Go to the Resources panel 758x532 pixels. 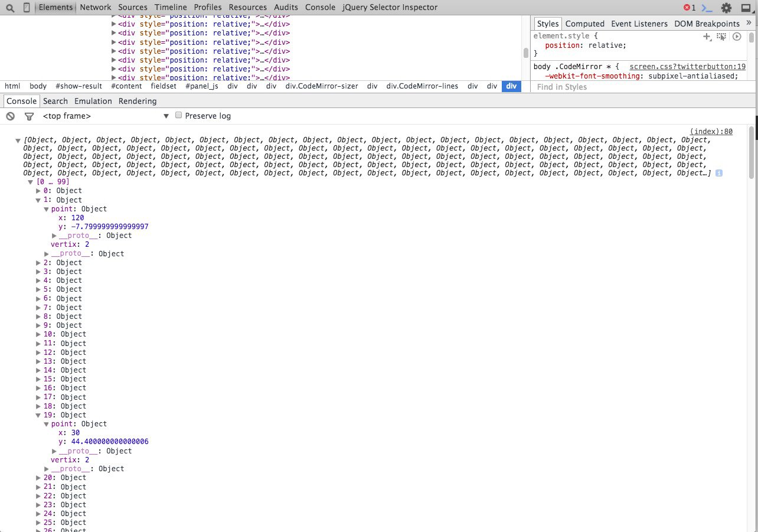[x=248, y=7]
